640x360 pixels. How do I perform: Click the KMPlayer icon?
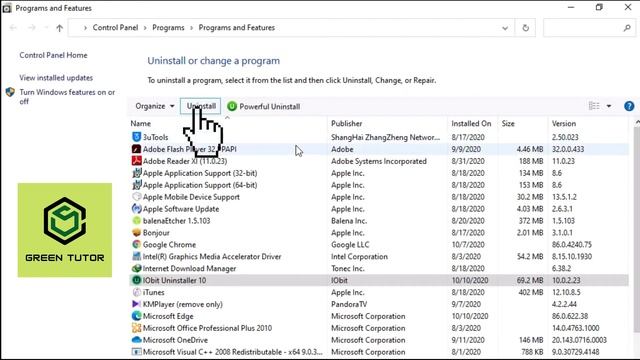pyautogui.click(x=136, y=304)
